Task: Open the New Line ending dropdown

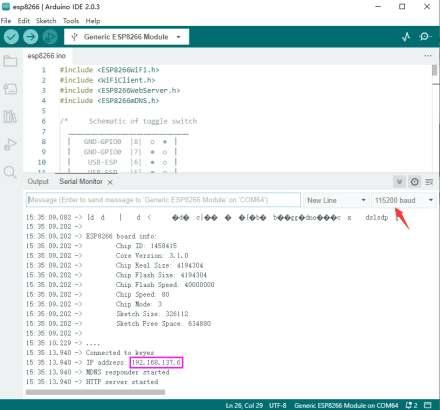Action: pos(336,200)
